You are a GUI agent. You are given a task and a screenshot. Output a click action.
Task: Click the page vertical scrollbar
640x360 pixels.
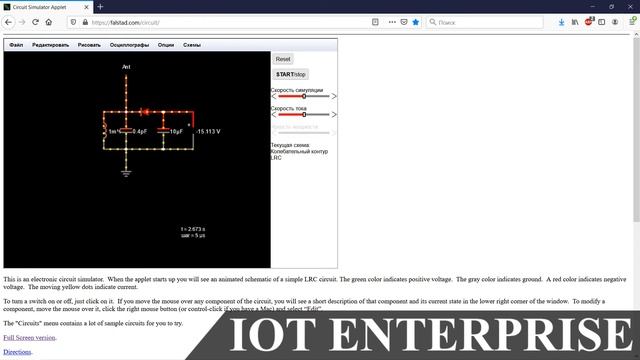(x=636, y=131)
